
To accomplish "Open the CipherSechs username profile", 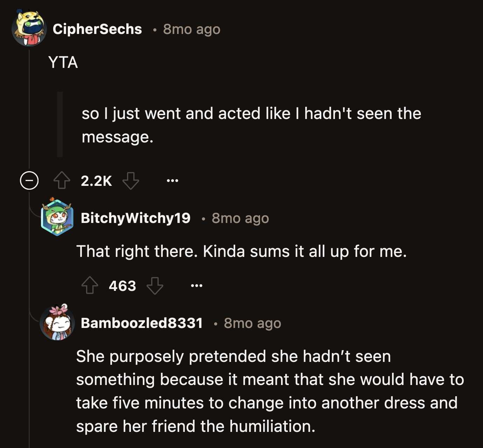I will pyautogui.click(x=98, y=30).
